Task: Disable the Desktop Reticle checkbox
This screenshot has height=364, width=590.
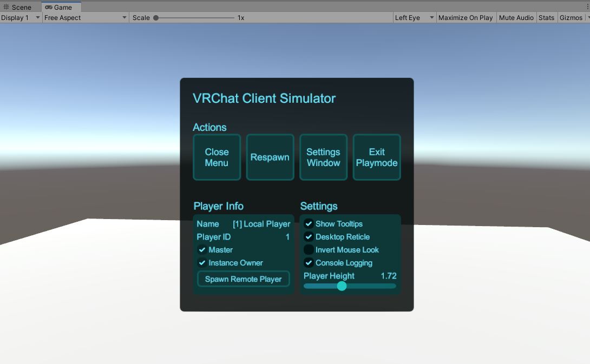Action: pos(309,237)
